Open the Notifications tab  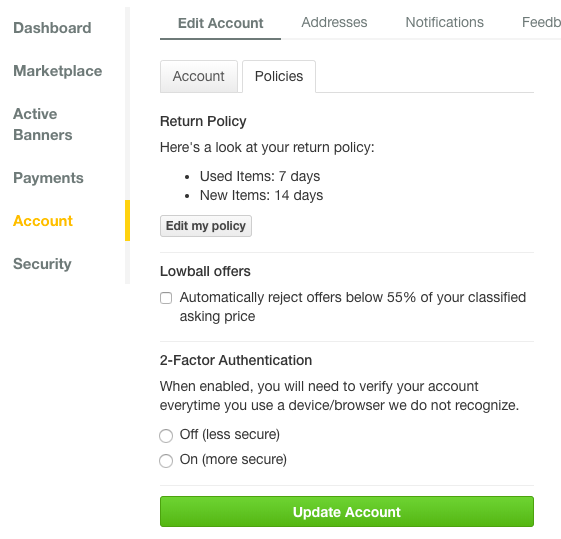pos(444,22)
